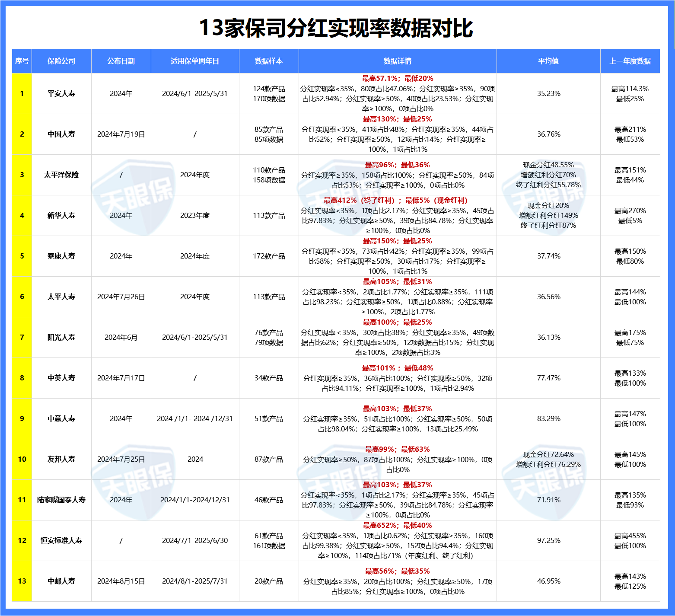
Task: 点击"适用保单周年日"列标题
Action: pyautogui.click(x=195, y=61)
